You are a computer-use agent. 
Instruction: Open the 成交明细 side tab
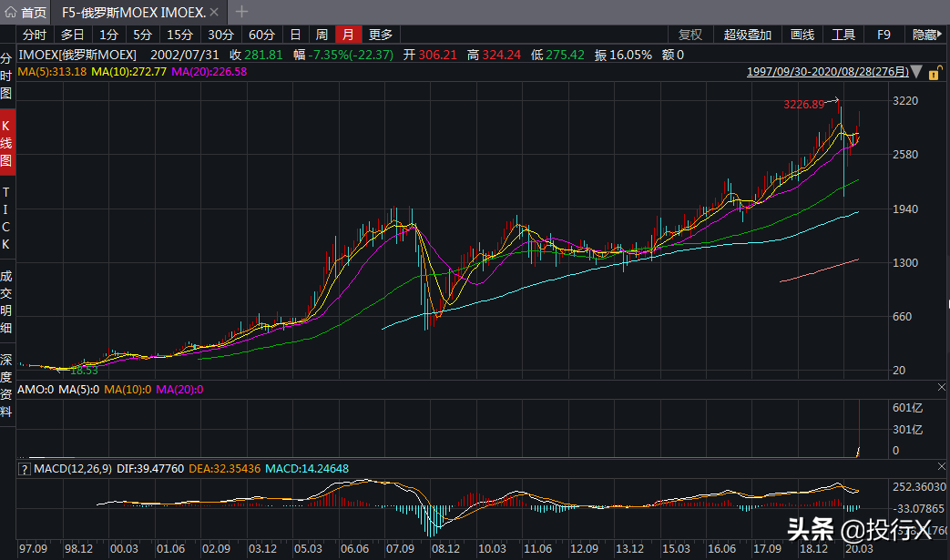click(x=6, y=301)
